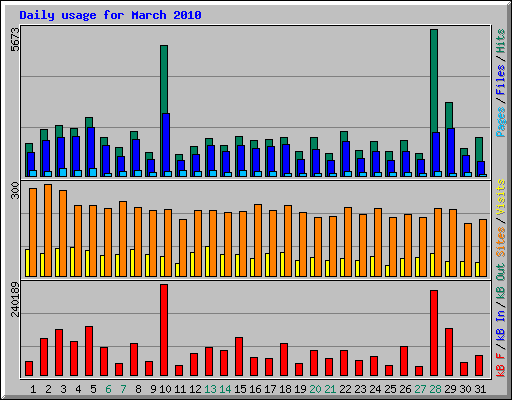Image resolution: width=512 pixels, height=400 pixels.
Task: Select the blue Files bar for day 10
Action: point(166,143)
